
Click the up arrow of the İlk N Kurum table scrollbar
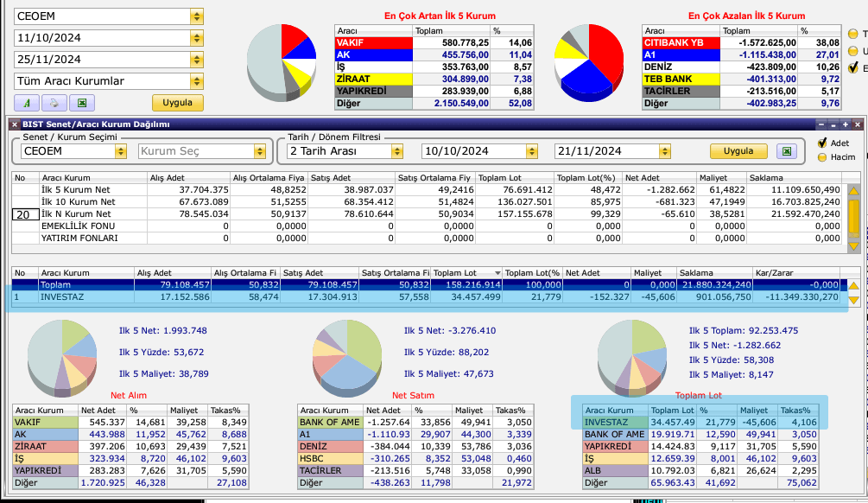coord(853,191)
